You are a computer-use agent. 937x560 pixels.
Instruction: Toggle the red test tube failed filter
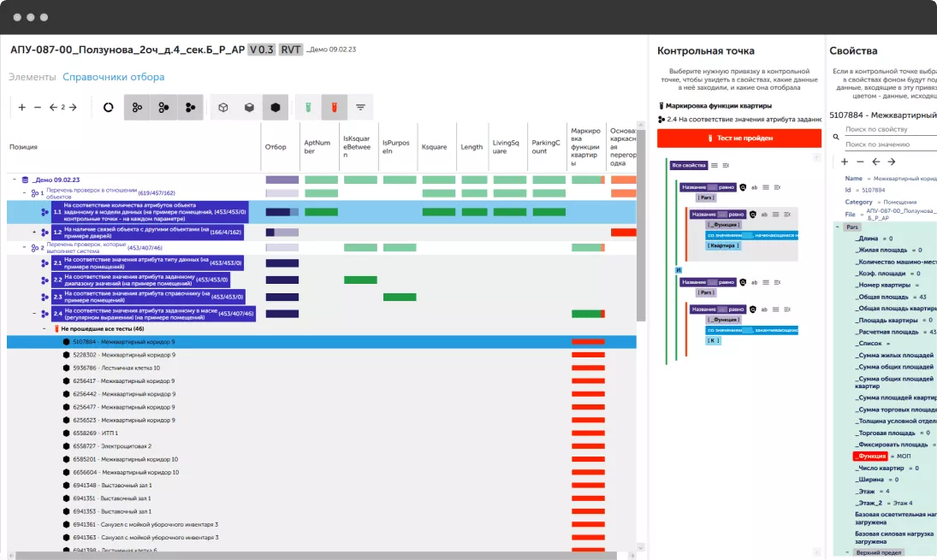pos(335,108)
